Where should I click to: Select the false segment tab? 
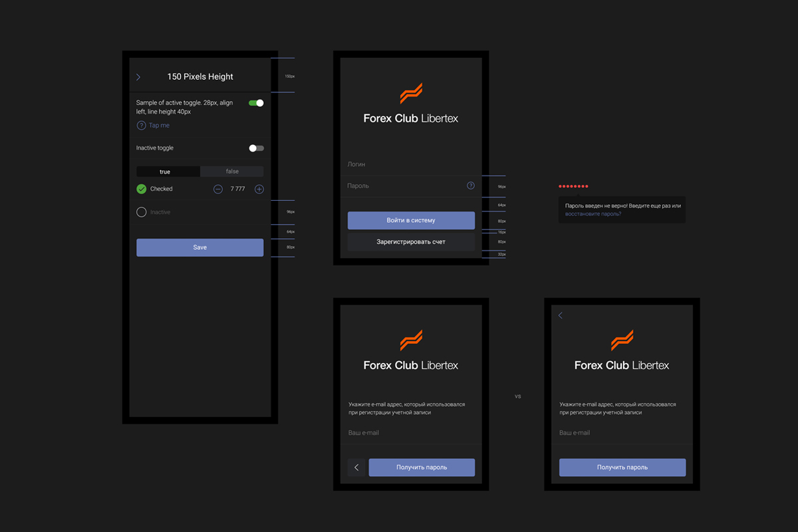tap(232, 172)
